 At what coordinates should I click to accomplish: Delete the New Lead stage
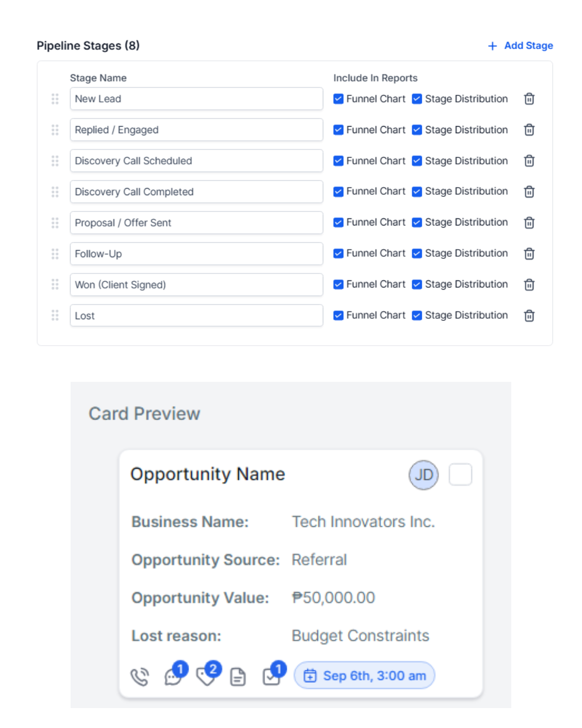529,99
